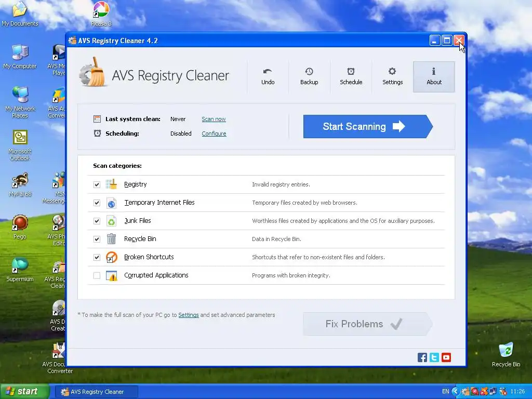Open the Undo toolbar button
Screen dimensions: 532x399
(x=268, y=77)
